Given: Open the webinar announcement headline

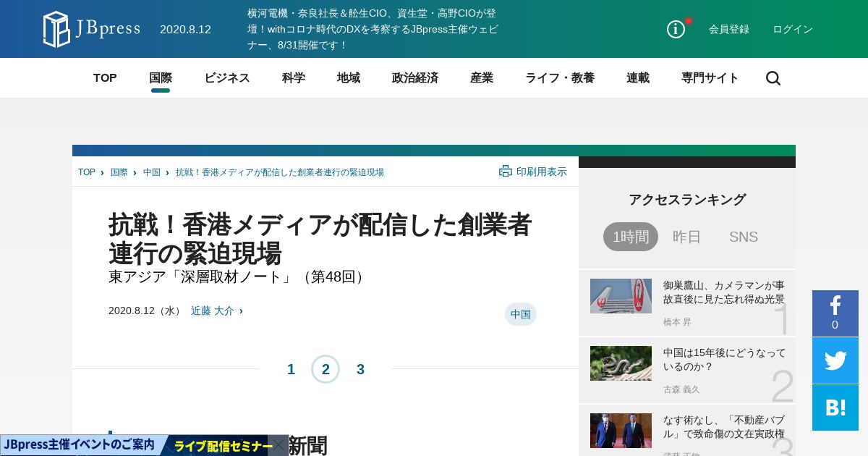Looking at the screenshot, I should 373,29.
